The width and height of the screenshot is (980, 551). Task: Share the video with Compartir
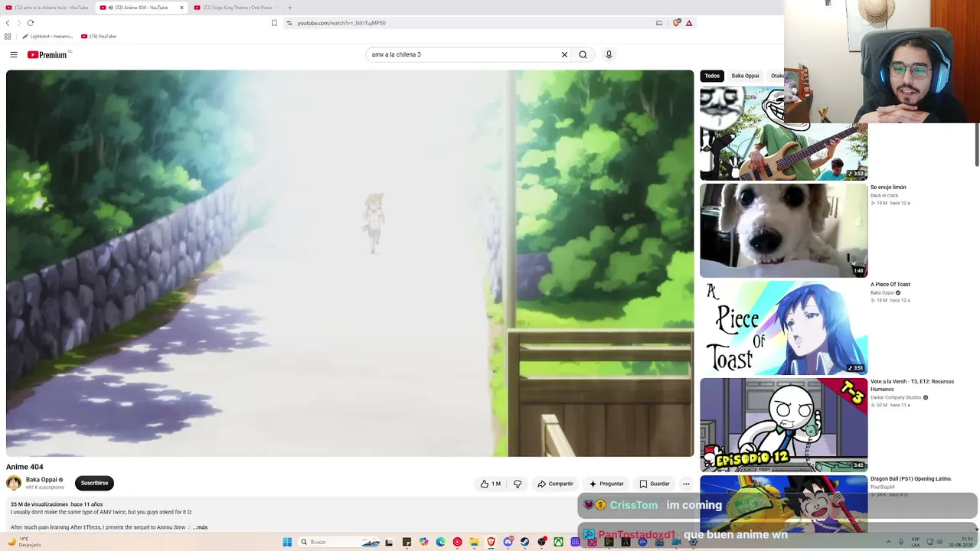[555, 484]
